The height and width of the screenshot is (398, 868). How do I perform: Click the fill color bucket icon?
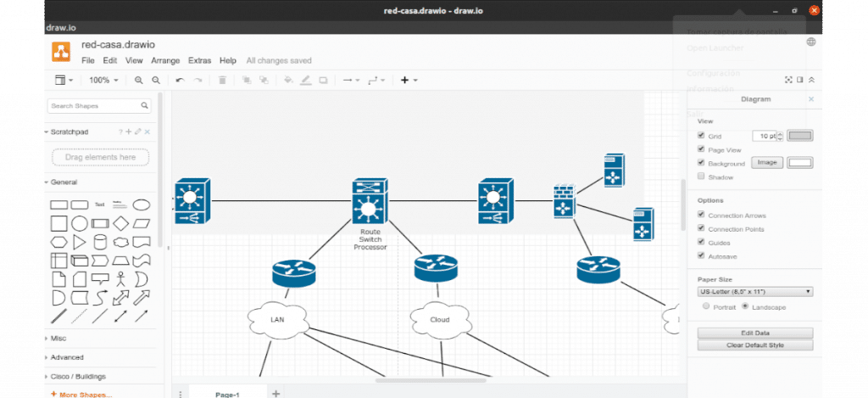click(288, 81)
